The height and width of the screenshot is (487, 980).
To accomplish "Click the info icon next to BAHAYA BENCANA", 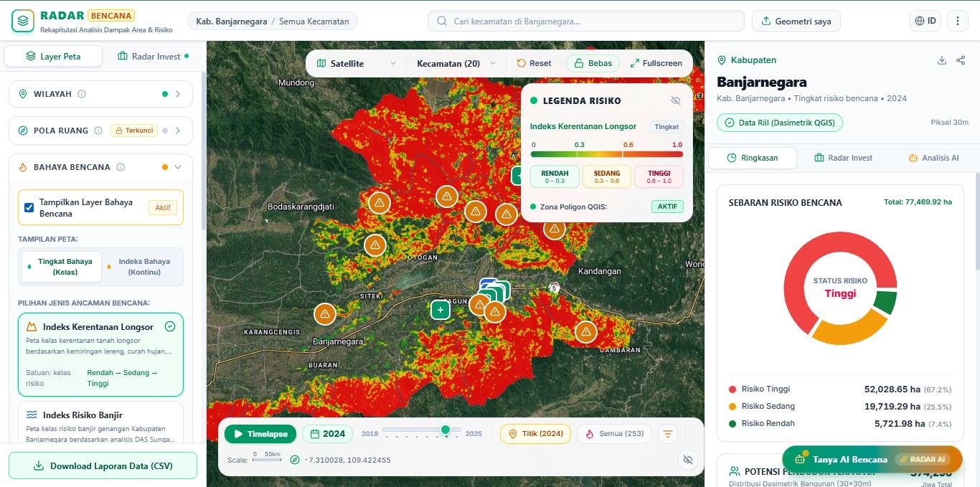I will pos(121,167).
